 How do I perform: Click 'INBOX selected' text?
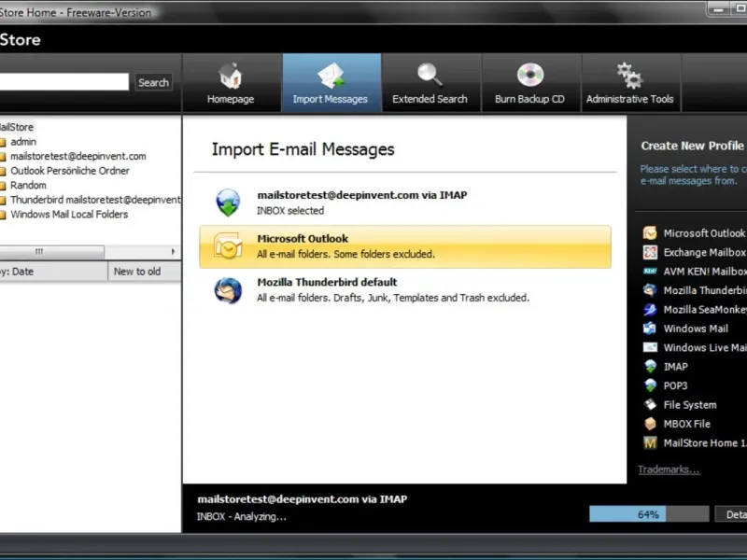point(290,211)
